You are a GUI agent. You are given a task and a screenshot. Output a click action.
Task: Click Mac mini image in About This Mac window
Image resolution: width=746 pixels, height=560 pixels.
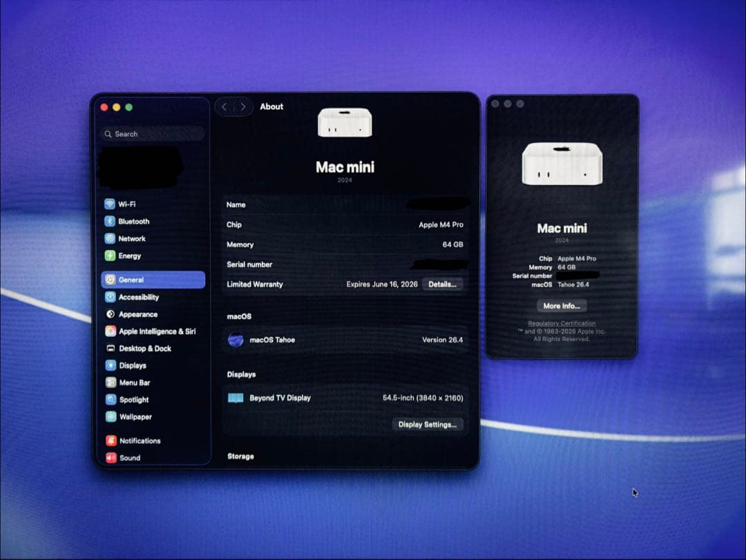tap(562, 164)
